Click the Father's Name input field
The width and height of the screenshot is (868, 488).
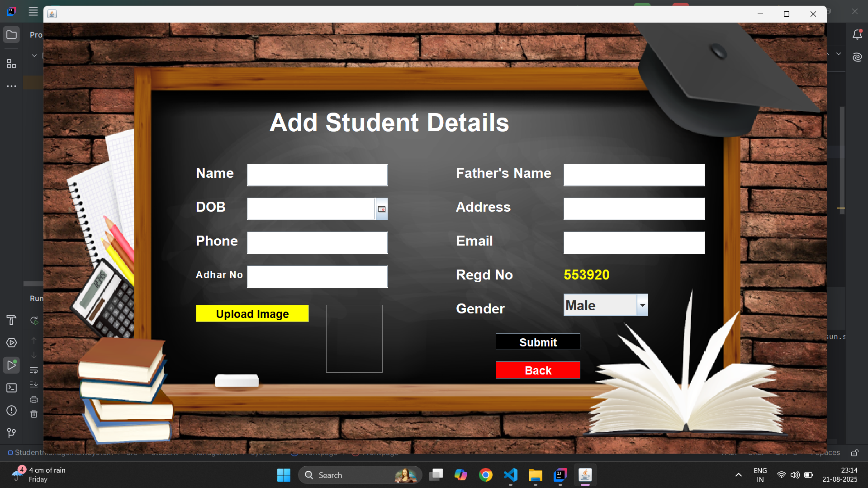click(x=633, y=175)
